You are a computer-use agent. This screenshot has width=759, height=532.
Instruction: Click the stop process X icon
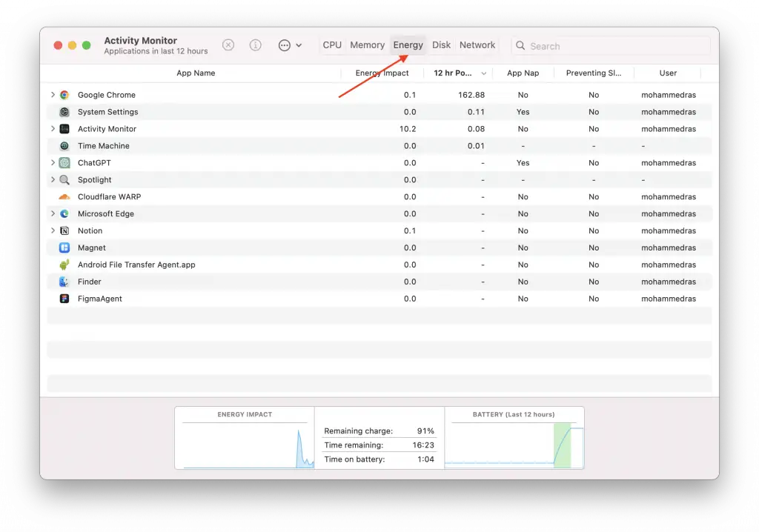(x=228, y=45)
